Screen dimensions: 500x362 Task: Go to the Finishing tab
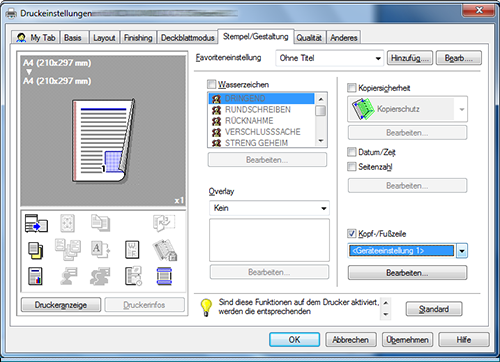[138, 38]
